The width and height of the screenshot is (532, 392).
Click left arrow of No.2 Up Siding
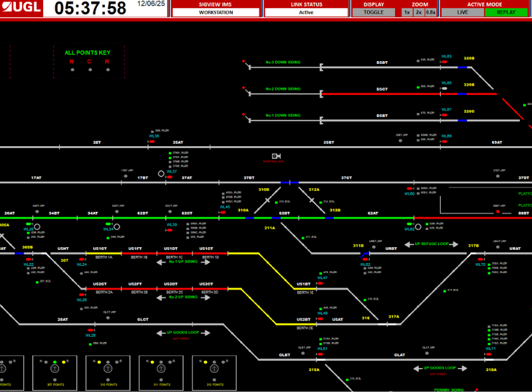pyautogui.click(x=161, y=298)
